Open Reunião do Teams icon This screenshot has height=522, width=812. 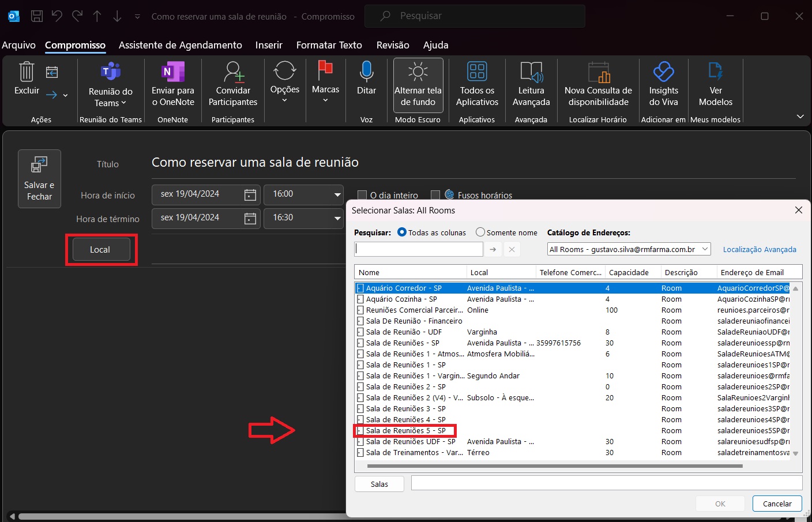coord(110,72)
